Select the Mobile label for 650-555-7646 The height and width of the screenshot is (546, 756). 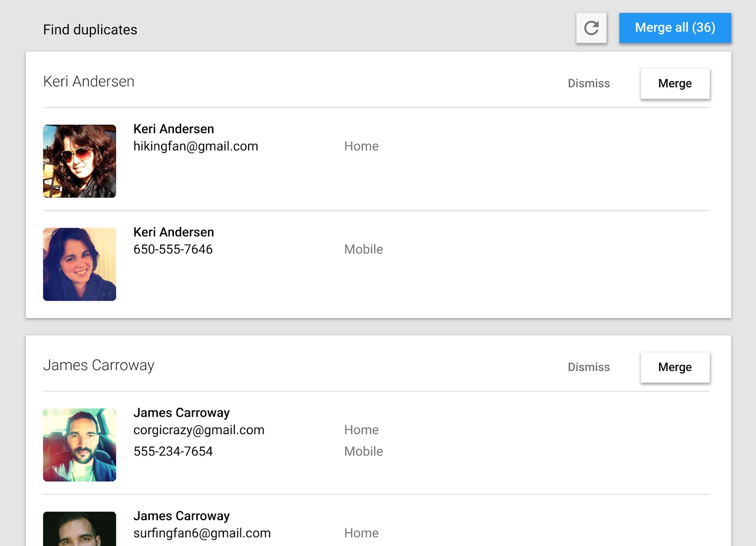pyautogui.click(x=363, y=249)
